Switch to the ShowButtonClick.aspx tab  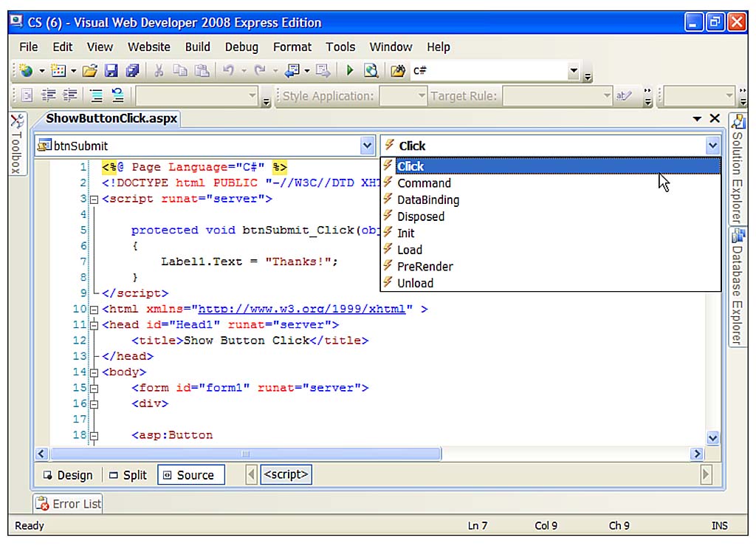tap(111, 119)
